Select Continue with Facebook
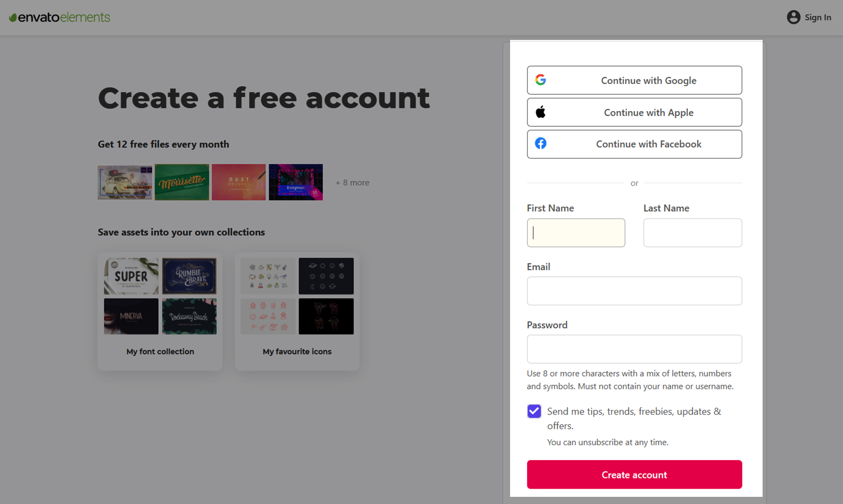 tap(634, 144)
